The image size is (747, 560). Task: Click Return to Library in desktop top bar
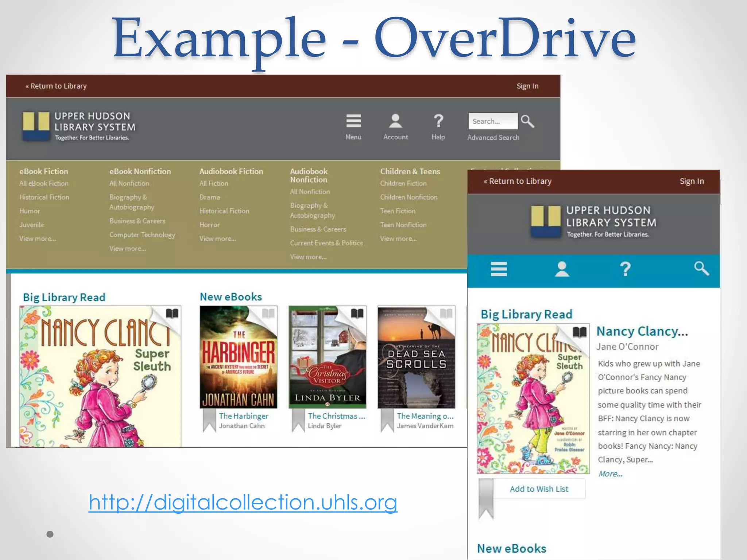pos(56,86)
